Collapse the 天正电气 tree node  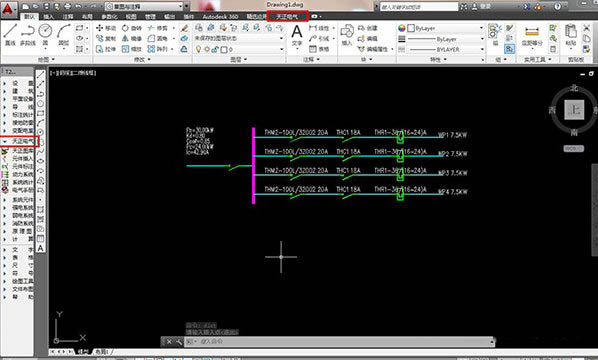pyautogui.click(x=5, y=141)
